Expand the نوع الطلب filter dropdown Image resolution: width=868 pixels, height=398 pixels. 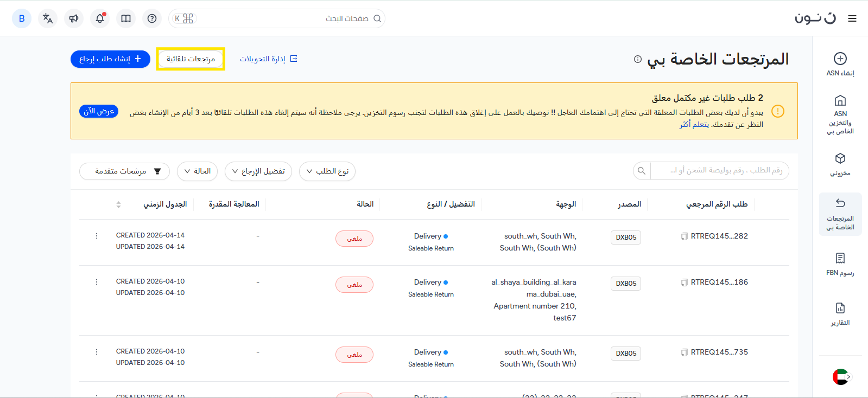tap(327, 171)
